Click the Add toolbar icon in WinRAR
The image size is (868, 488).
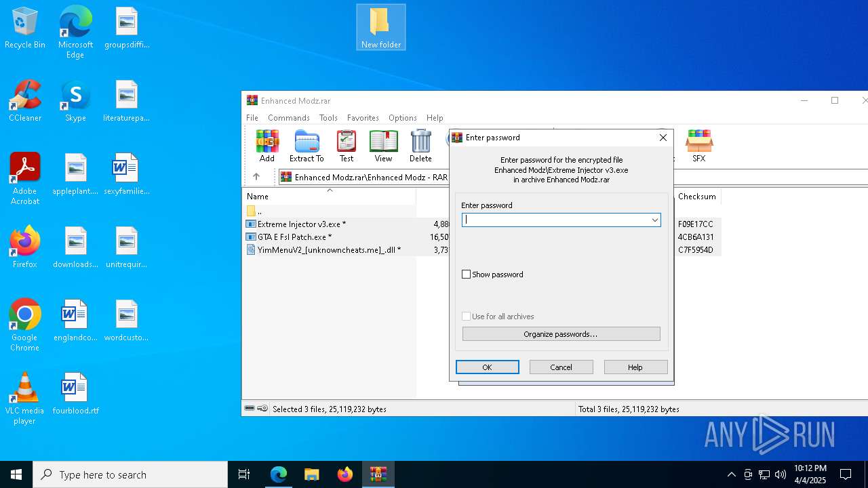[267, 146]
